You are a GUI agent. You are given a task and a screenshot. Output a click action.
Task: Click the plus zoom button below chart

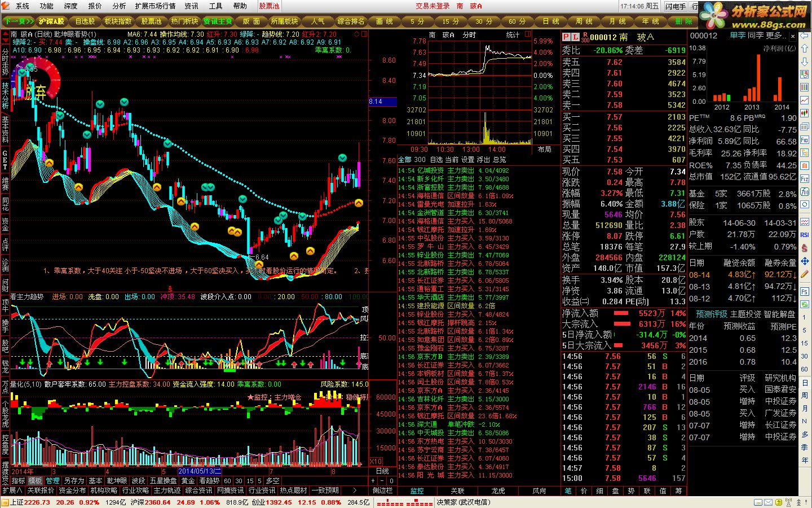coord(373,481)
